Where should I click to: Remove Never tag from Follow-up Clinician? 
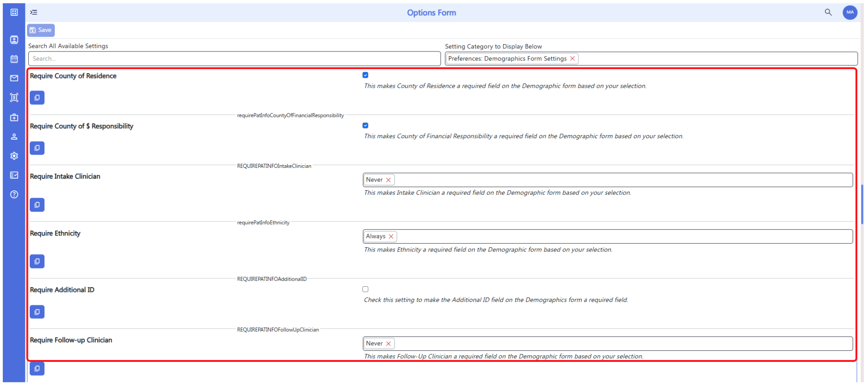point(388,344)
